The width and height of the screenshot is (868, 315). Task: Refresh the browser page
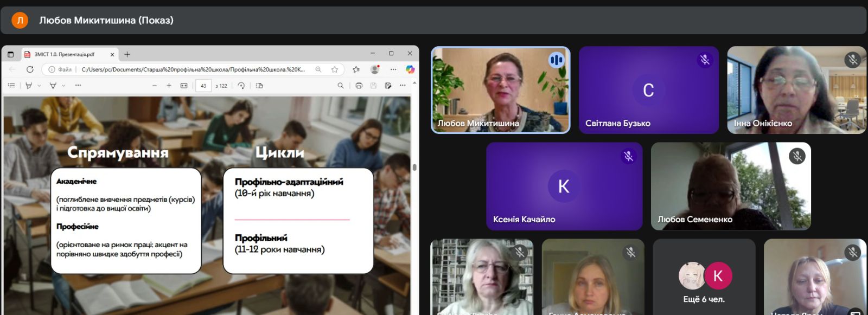[30, 69]
